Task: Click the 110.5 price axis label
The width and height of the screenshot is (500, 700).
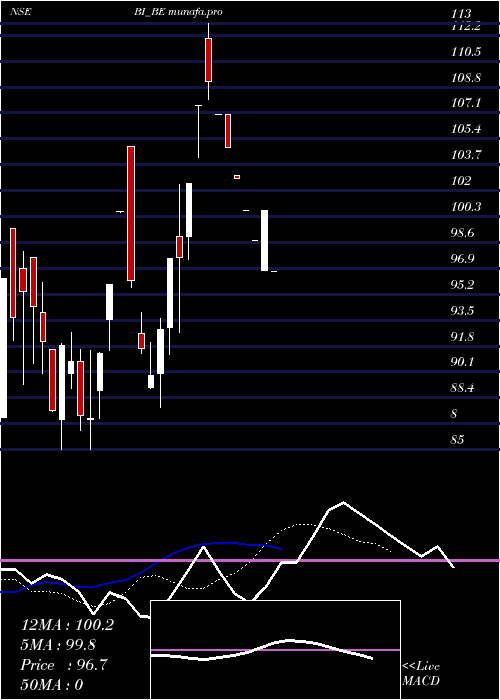Action: [x=466, y=52]
